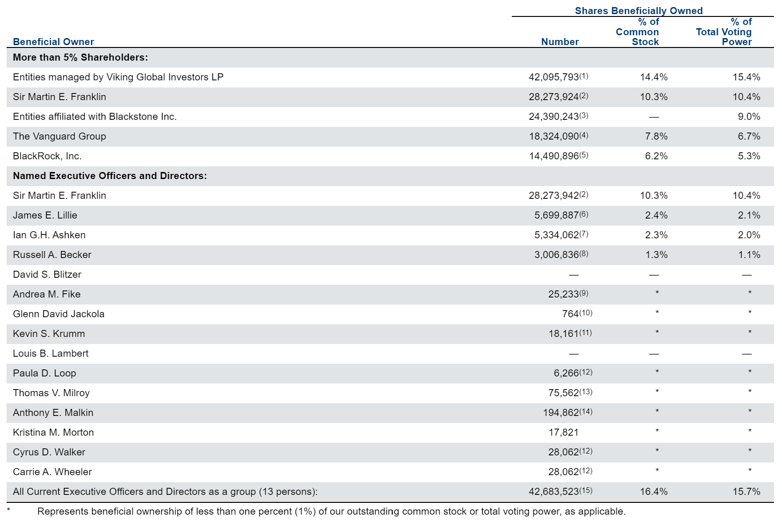Click 'Sir Martin E. Franklin' under Named Executive Officers

click(59, 196)
